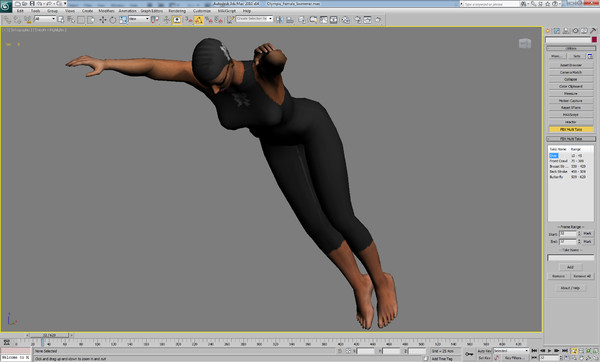
Task: Click the ViewCube in viewport
Action: (x=525, y=44)
